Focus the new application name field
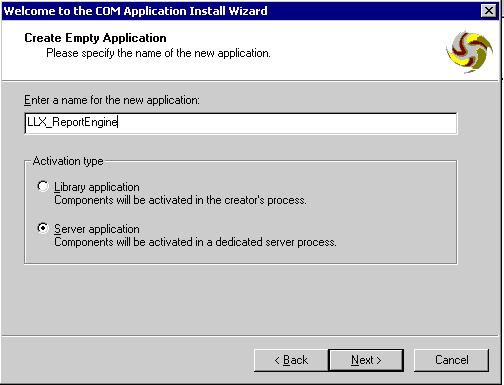504x385 pixels. pos(241,123)
